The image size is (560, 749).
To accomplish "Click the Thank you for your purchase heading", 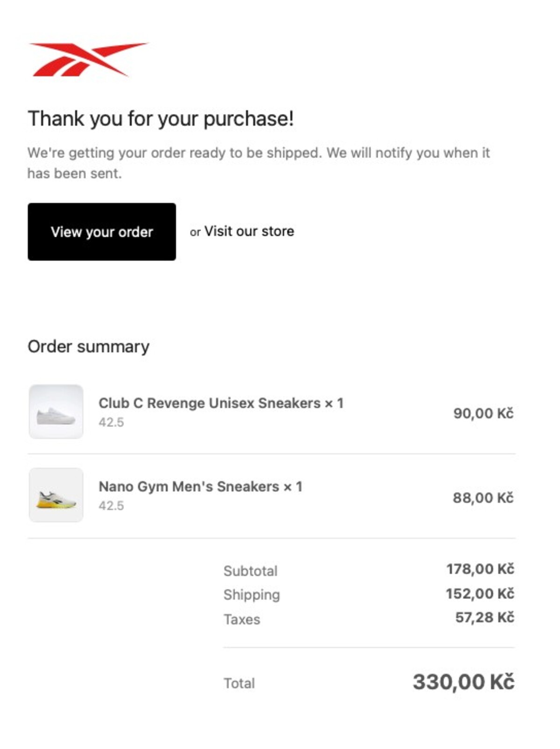I will [x=161, y=119].
